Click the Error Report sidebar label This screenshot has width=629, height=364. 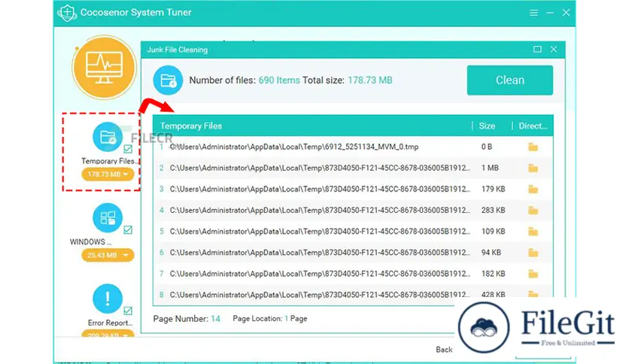[x=111, y=323]
